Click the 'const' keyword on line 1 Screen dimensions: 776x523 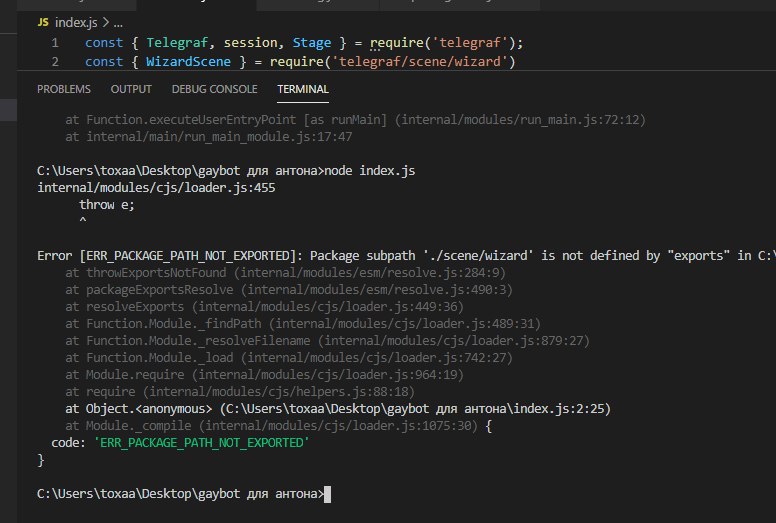[x=104, y=43]
